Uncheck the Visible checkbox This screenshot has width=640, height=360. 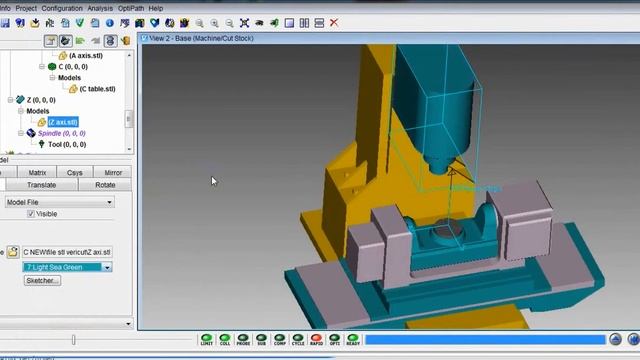coord(31,214)
